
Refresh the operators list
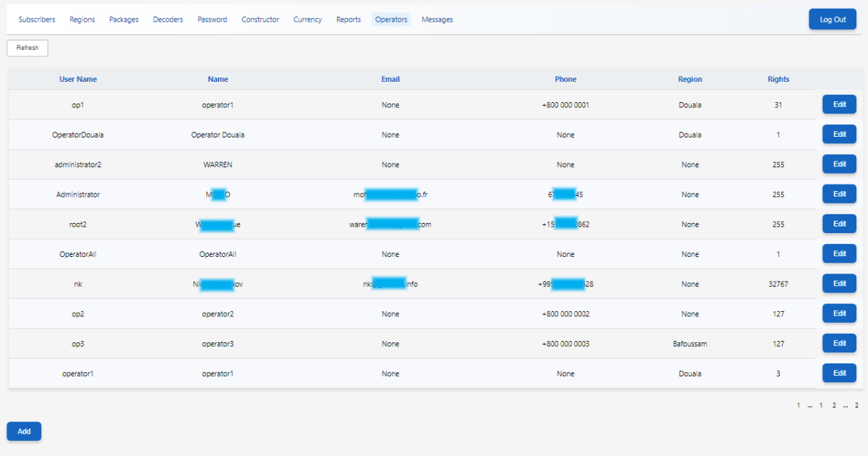(x=27, y=48)
